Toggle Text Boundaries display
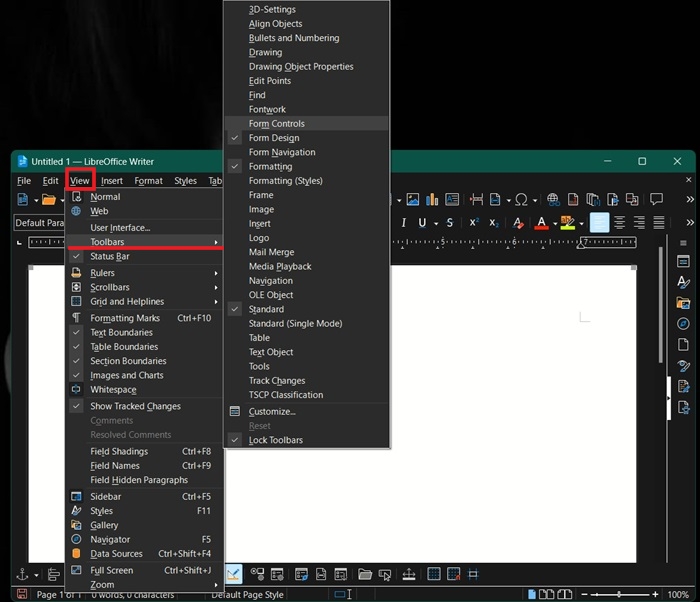This screenshot has width=700, height=602. pyautogui.click(x=145, y=332)
